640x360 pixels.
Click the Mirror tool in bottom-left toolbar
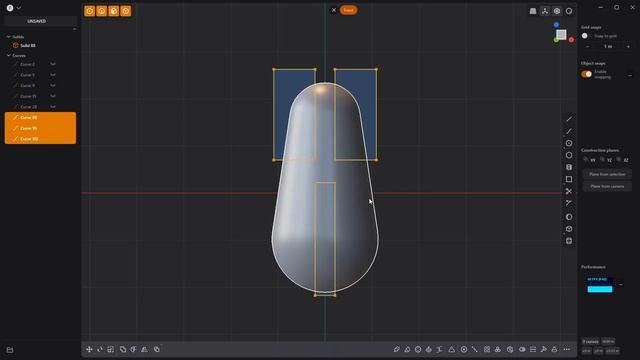(x=144, y=349)
